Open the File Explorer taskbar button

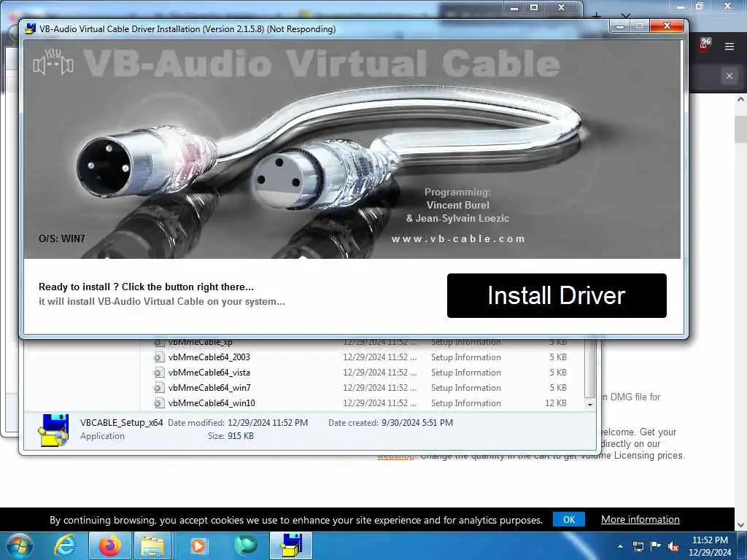tap(152, 545)
